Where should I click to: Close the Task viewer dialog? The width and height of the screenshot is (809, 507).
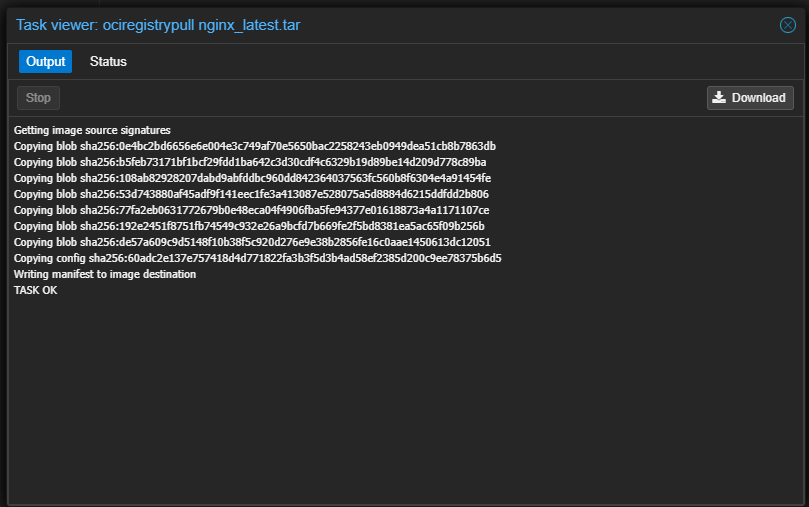coord(787,25)
